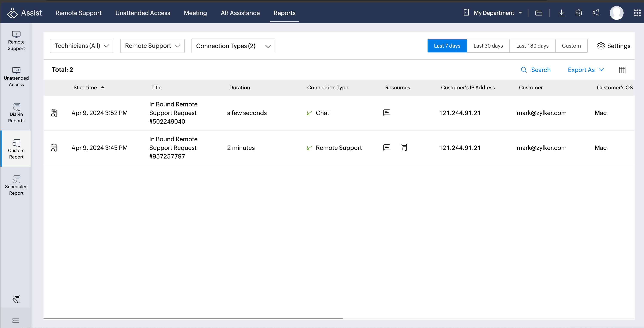Open chat transcript icon for Chat session
Image resolution: width=644 pixels, height=328 pixels.
tap(386, 113)
